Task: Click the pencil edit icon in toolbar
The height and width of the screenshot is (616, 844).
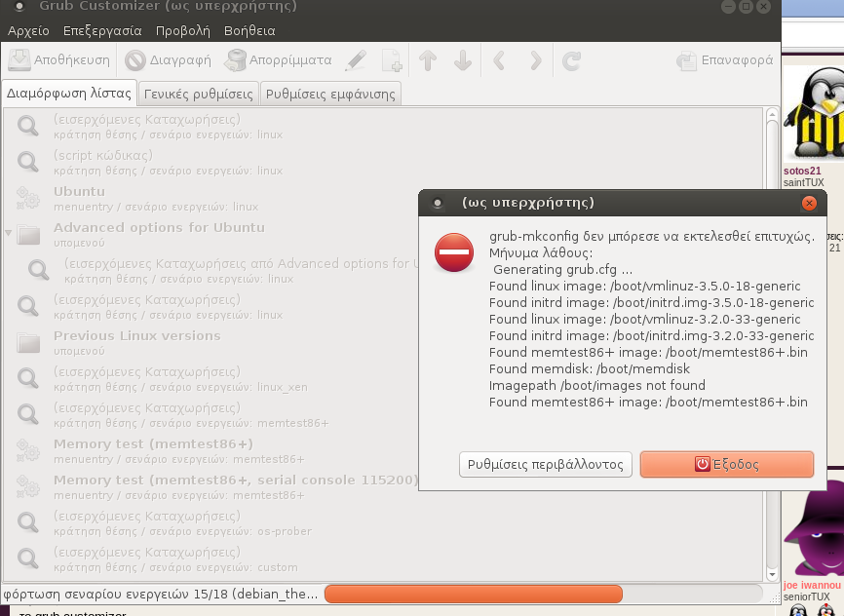Action: click(x=356, y=61)
